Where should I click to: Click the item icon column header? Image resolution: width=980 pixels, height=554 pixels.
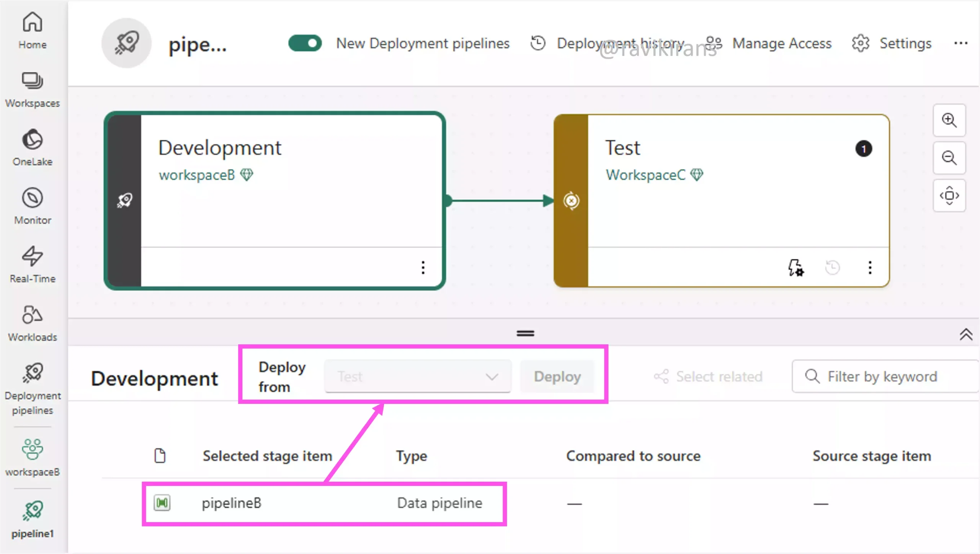[160, 456]
